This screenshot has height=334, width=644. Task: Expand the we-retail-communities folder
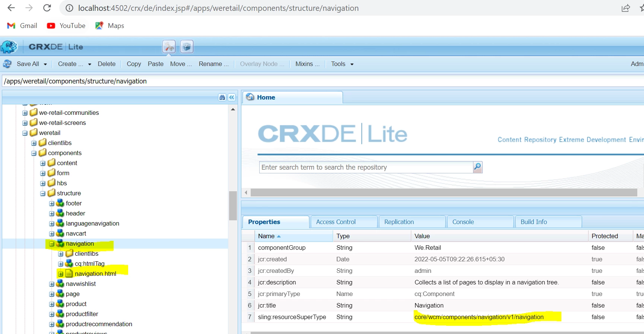[25, 113]
